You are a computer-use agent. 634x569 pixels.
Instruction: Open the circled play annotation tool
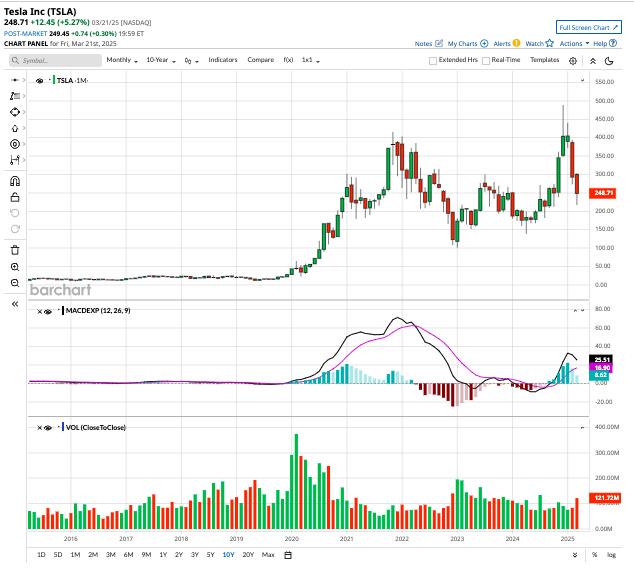(15, 144)
